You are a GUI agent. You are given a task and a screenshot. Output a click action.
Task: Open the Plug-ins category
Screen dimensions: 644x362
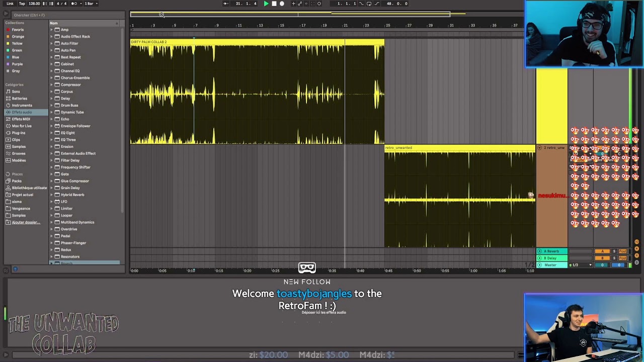click(18, 133)
